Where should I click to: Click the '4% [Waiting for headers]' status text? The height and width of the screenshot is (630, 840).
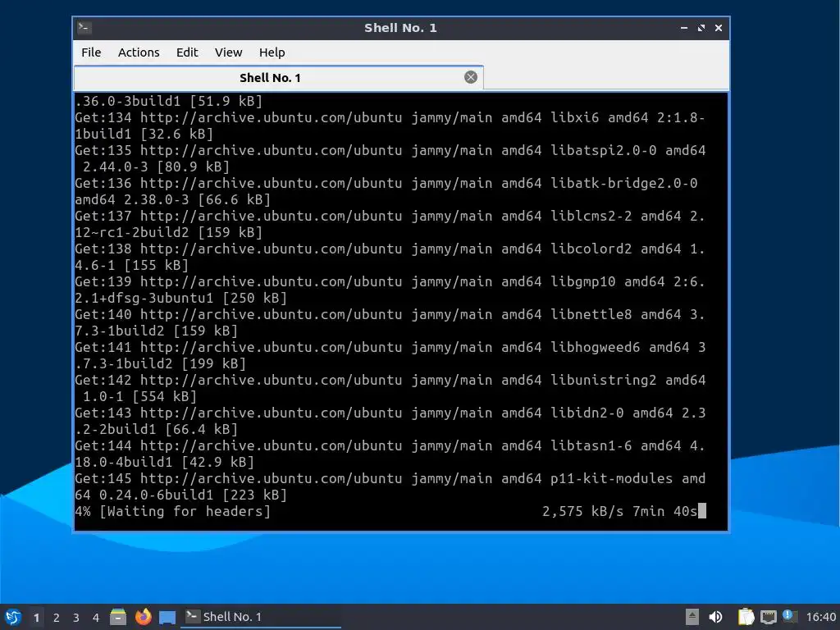(172, 511)
